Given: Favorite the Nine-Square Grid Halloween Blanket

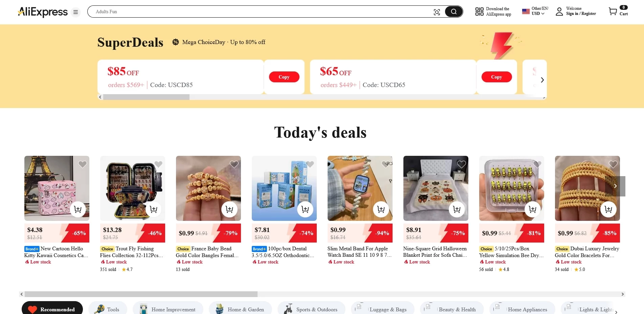Looking at the screenshot, I should (x=462, y=164).
